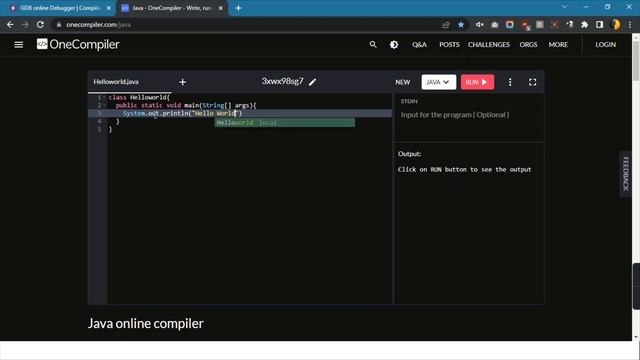Viewport: 640px width, 360px height.
Task: Click the STDIN input field
Action: click(469, 115)
